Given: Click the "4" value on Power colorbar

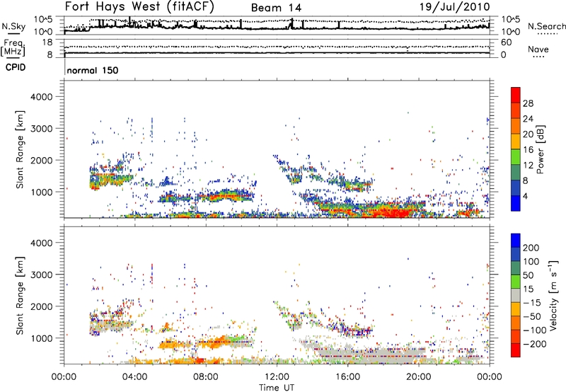Looking at the screenshot, I should 525,196.
